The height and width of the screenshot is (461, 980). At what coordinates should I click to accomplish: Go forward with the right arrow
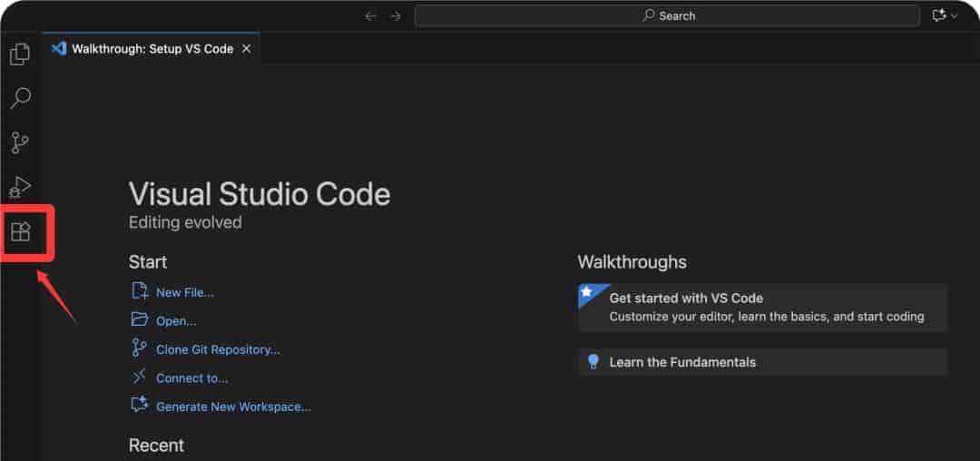click(395, 16)
